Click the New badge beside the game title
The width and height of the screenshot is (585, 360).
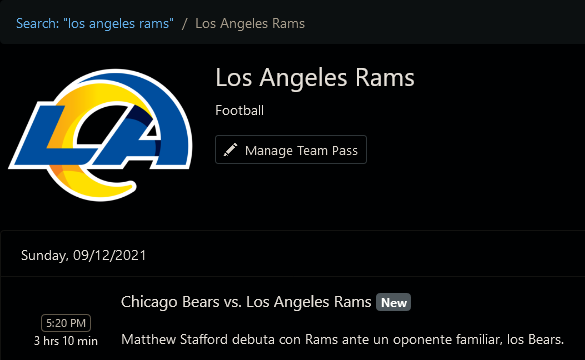coord(394,303)
